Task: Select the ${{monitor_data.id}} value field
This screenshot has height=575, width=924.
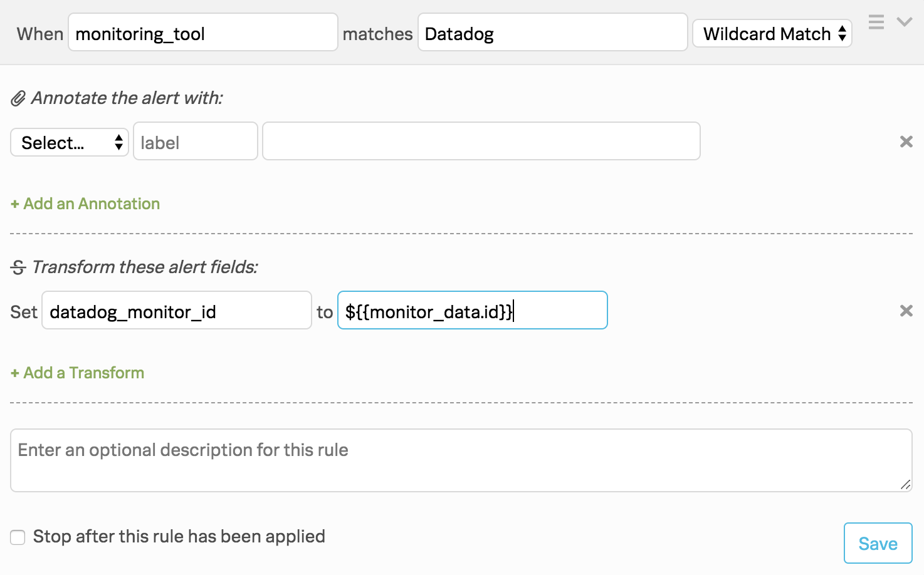Action: coord(472,310)
